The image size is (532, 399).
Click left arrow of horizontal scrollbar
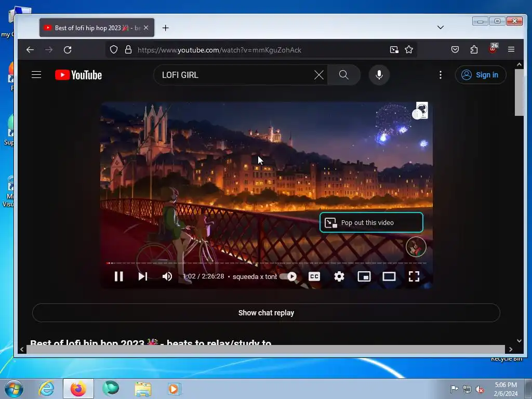click(22, 349)
